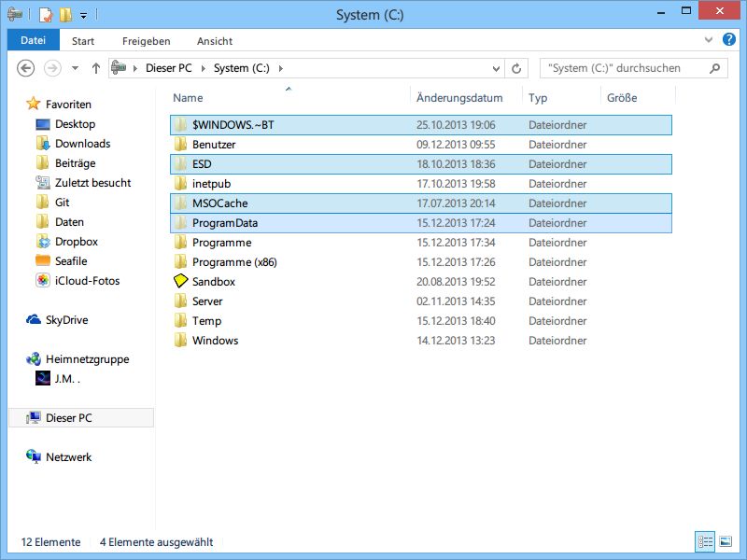Open the Datei menu

coord(34,40)
